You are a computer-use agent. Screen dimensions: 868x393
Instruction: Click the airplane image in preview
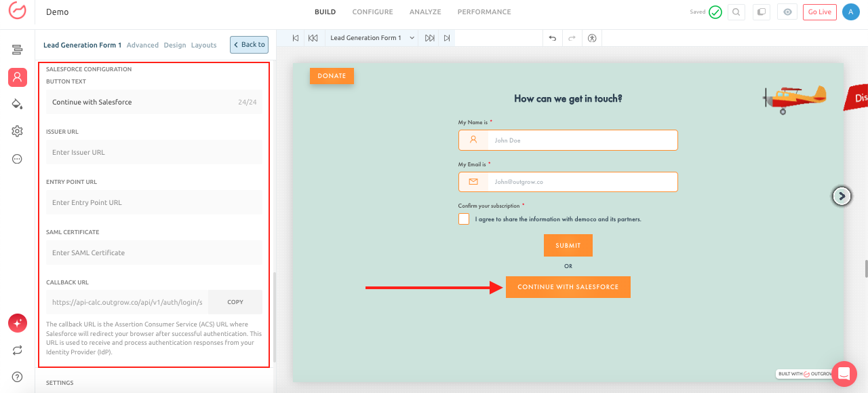point(795,99)
